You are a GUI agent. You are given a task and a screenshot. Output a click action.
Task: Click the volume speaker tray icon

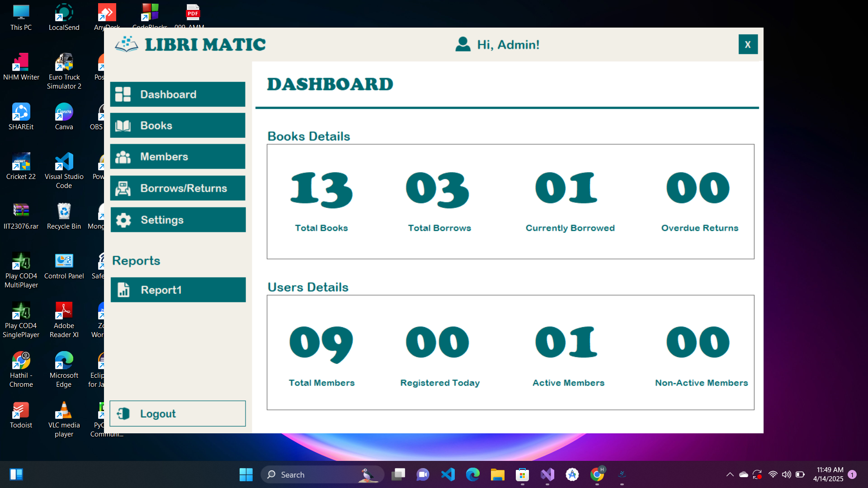(x=787, y=474)
